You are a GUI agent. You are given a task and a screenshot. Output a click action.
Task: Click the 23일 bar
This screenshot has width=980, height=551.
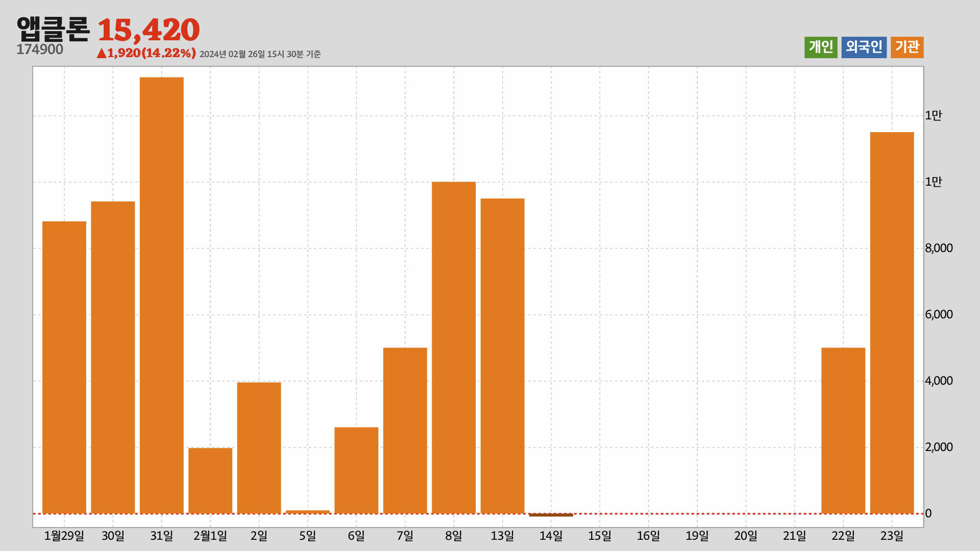[892, 323]
